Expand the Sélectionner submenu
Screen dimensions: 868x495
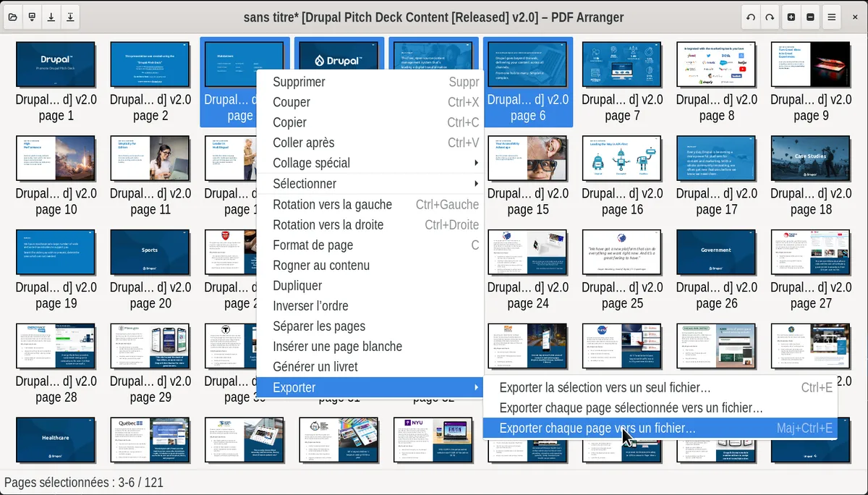tap(370, 184)
